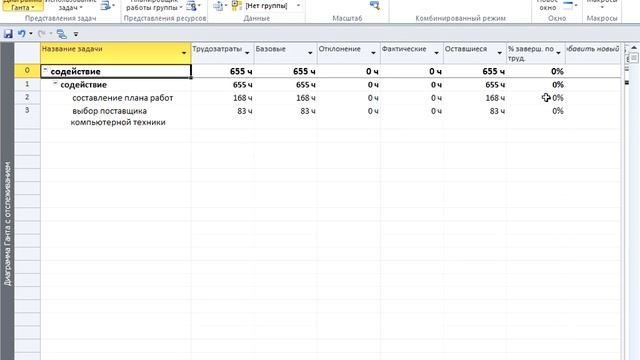Open the Фактические column filter arrow
Viewport: 640px width, 360px height.
436,53
